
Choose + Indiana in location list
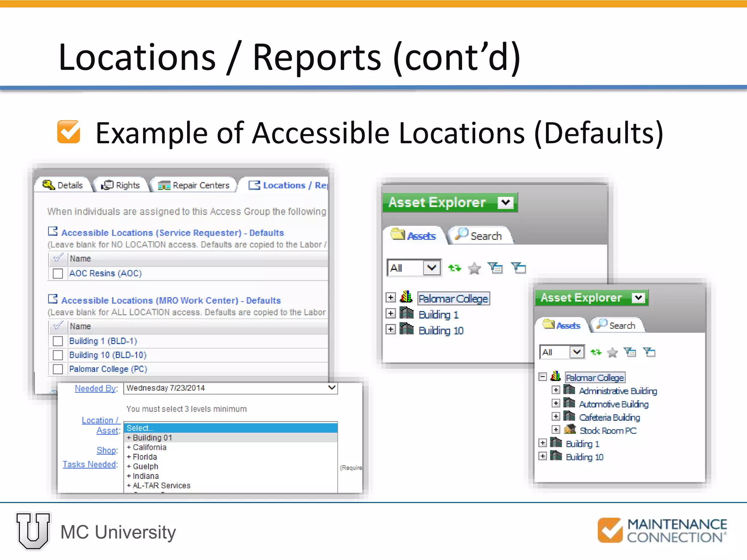click(x=231, y=476)
